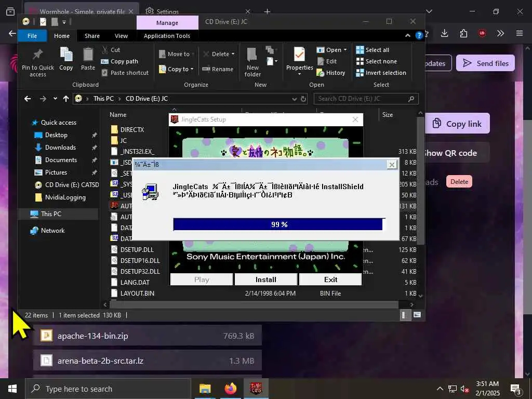532x399 pixels.
Task: Select the Home ribbon tab
Action: [x=62, y=36]
